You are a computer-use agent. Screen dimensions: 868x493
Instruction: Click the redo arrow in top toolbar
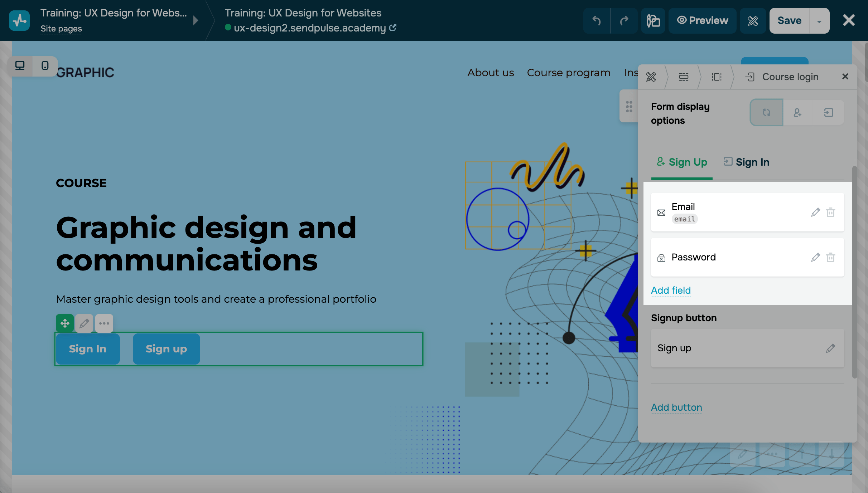coord(624,21)
